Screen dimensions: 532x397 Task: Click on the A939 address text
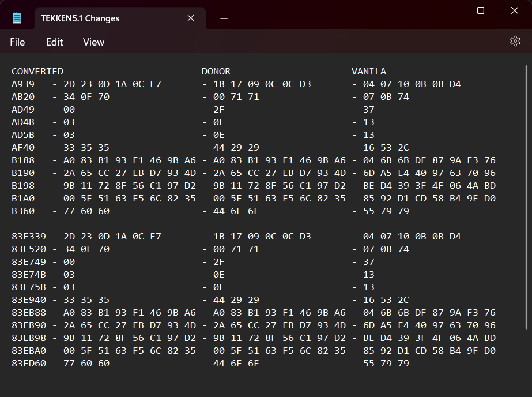[x=23, y=84]
